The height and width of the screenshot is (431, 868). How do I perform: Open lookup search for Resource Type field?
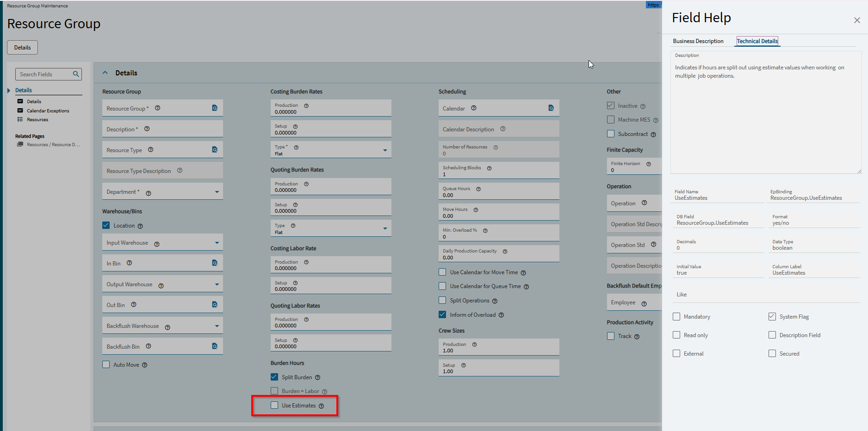pyautogui.click(x=215, y=149)
